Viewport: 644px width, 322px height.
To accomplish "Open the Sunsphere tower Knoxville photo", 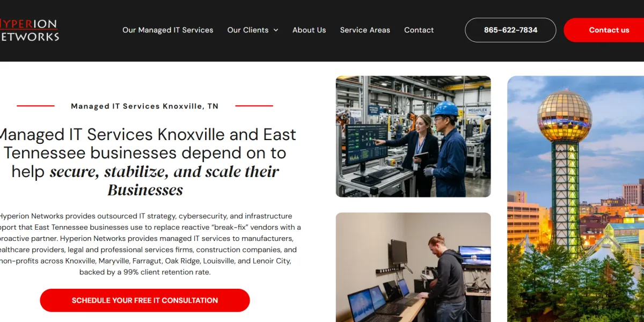I will click(x=575, y=199).
